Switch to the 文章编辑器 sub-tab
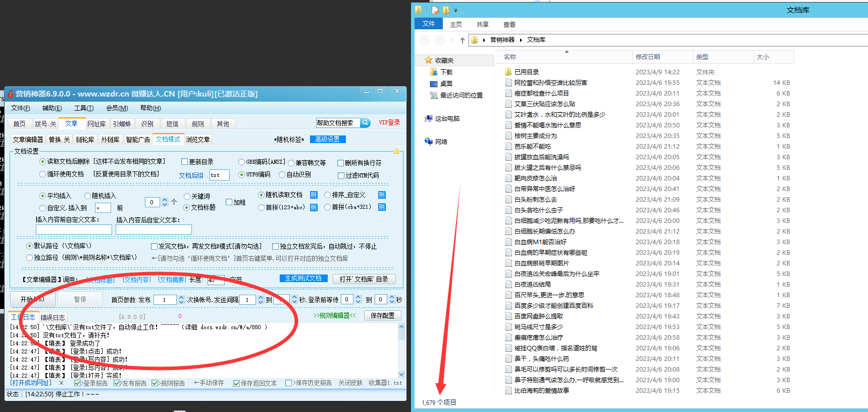Image resolution: width=868 pixels, height=412 pixels. point(28,140)
